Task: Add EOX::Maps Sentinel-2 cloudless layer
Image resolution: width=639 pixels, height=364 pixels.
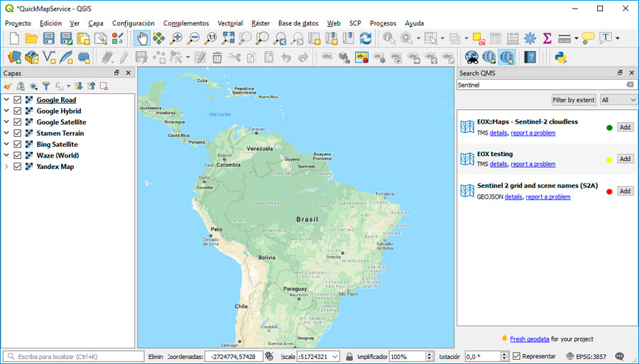Action: (x=625, y=127)
